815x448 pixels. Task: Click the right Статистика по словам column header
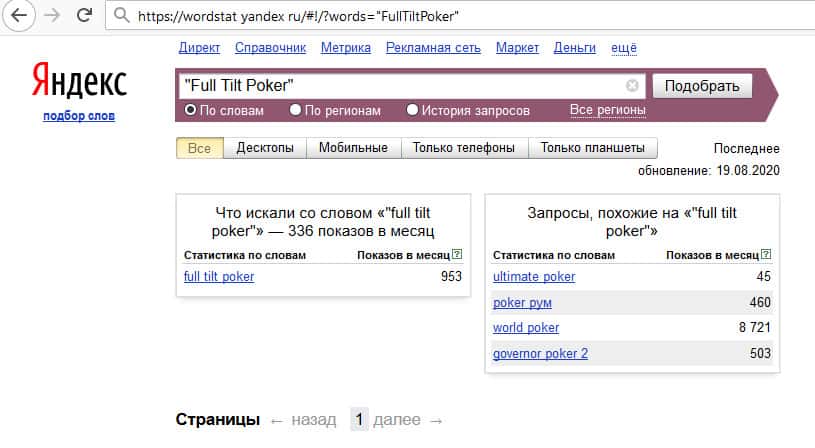[x=554, y=255]
